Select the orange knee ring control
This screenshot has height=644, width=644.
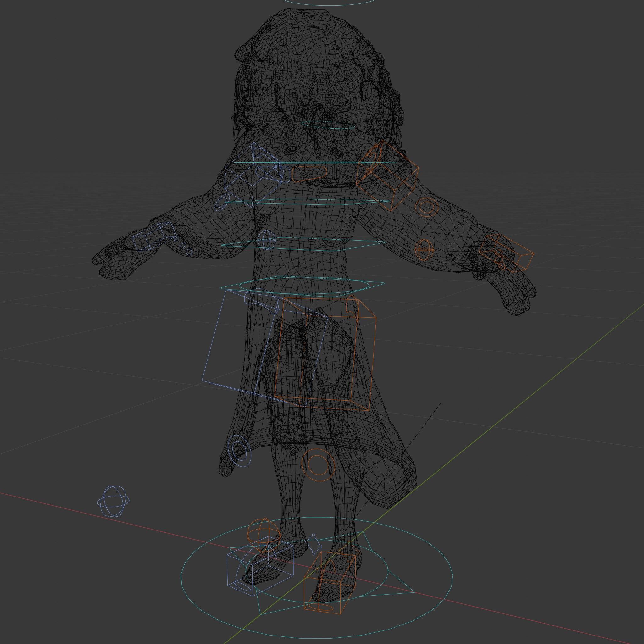pyautogui.click(x=317, y=465)
